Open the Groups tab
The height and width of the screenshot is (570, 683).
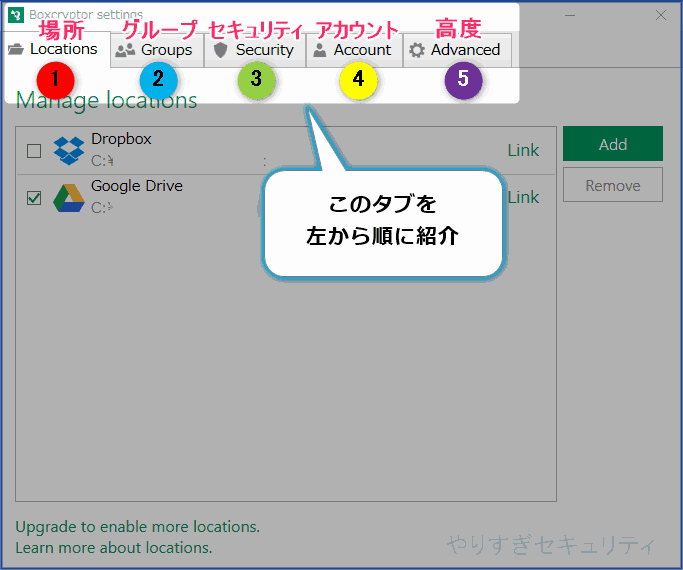click(157, 50)
